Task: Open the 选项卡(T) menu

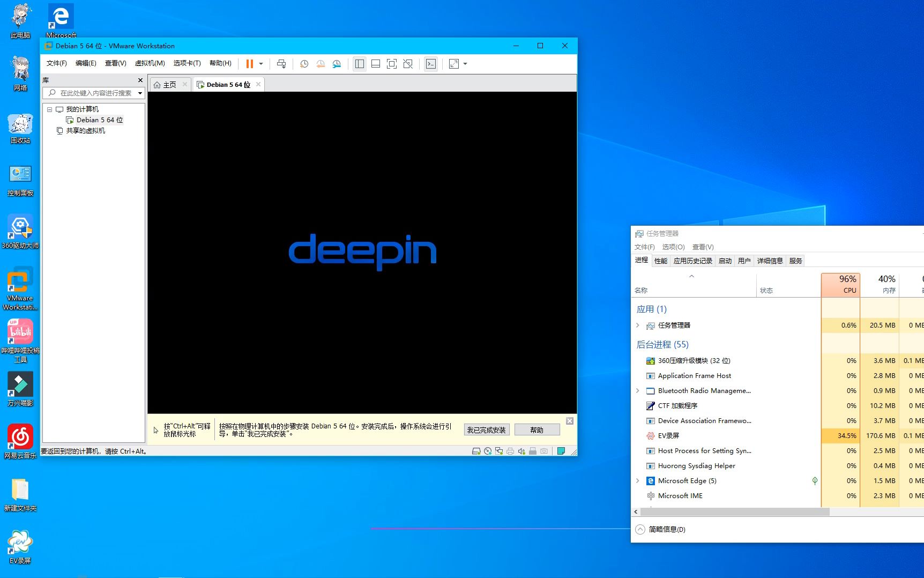Action: (187, 63)
